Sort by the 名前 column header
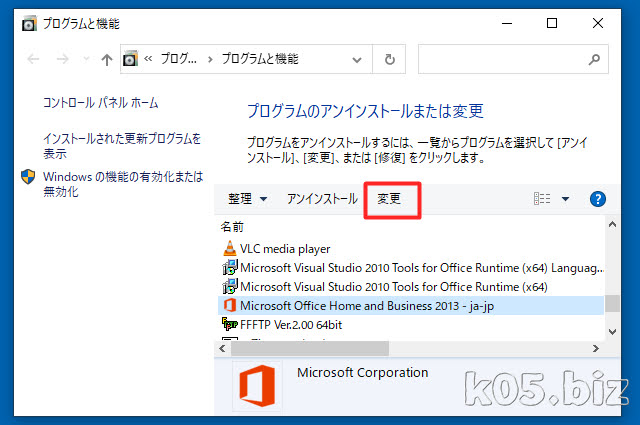 pos(232,227)
